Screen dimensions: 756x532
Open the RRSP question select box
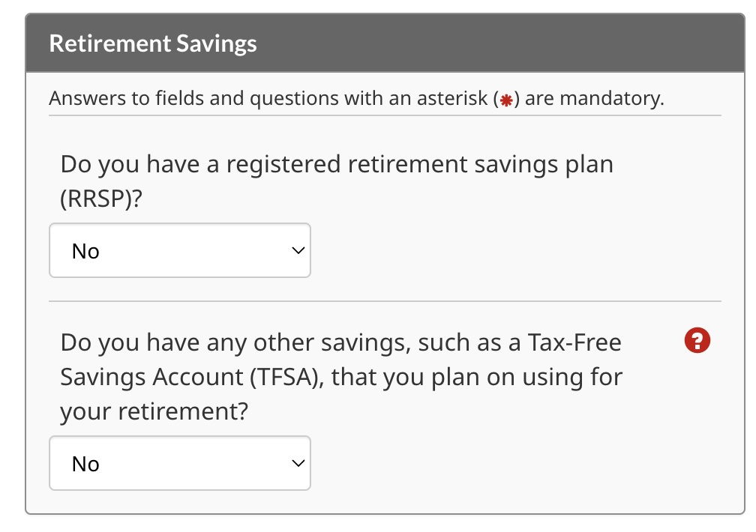click(180, 250)
